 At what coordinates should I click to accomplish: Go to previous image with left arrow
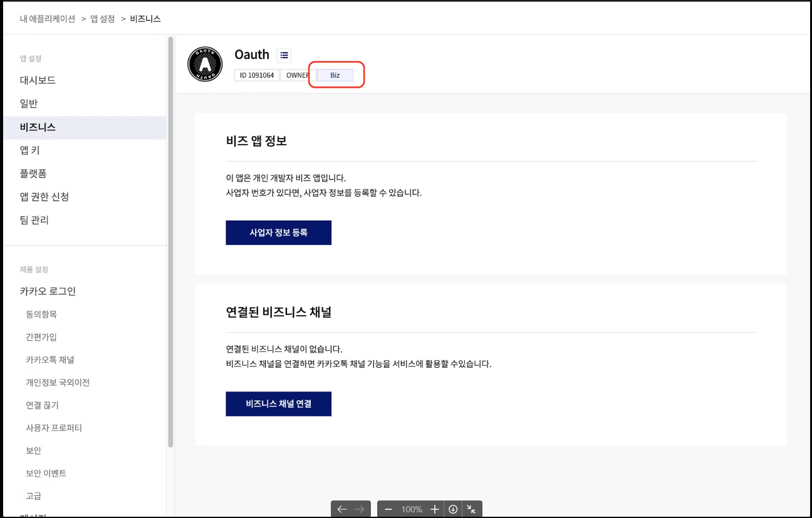tap(341, 509)
